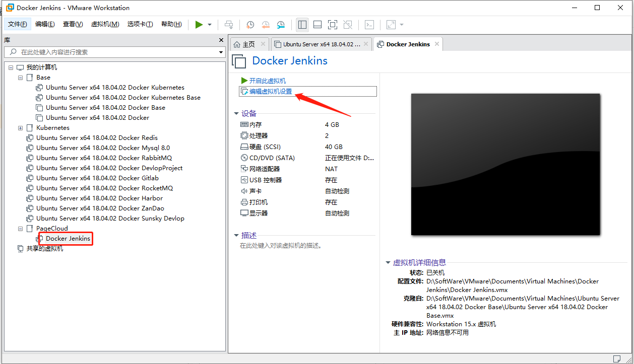
Task: Open the 文件(F) menu
Action: (18, 24)
